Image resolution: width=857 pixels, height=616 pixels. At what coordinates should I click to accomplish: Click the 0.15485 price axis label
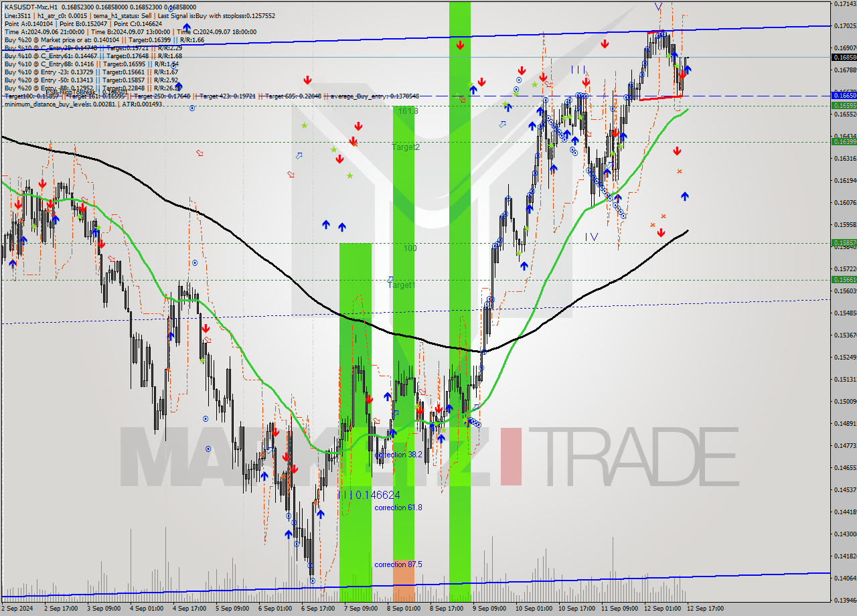point(846,313)
